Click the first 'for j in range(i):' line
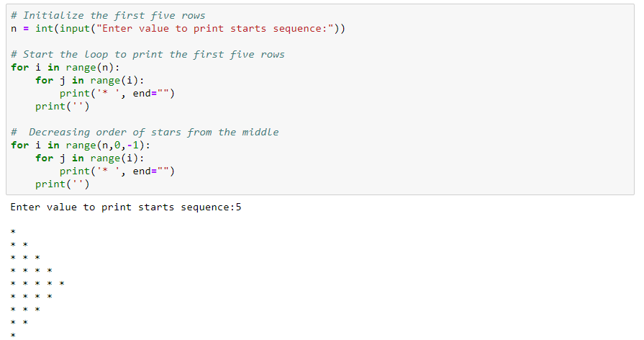The image size is (644, 340). point(89,81)
